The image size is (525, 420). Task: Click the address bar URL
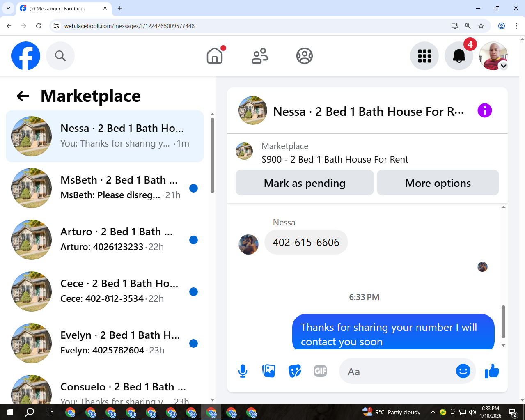[x=129, y=26]
